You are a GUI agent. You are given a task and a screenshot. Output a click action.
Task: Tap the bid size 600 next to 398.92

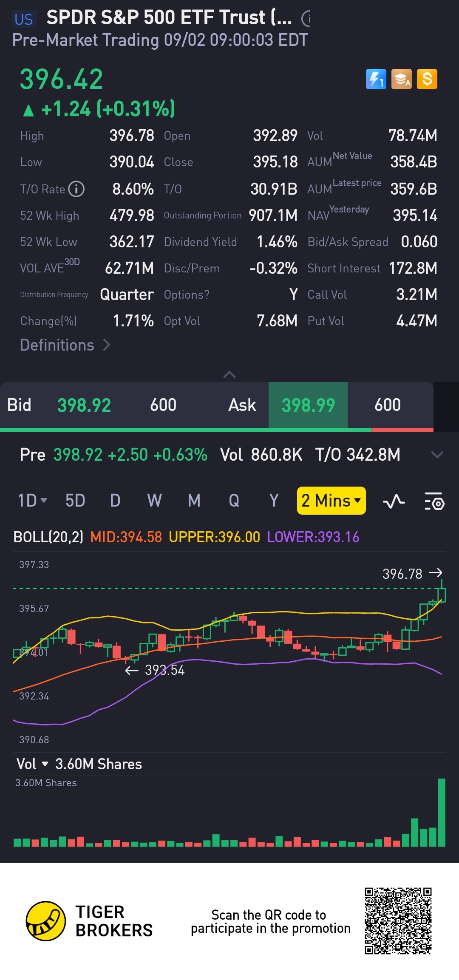tap(163, 405)
